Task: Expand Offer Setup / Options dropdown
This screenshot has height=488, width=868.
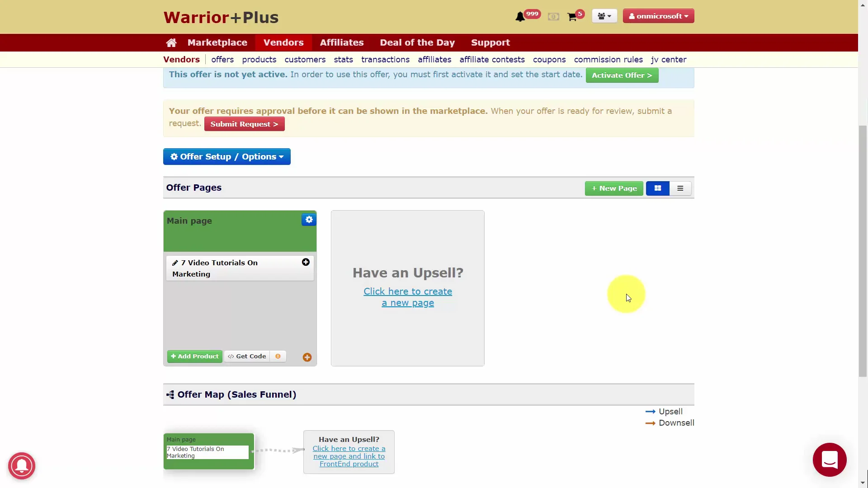Action: point(227,157)
